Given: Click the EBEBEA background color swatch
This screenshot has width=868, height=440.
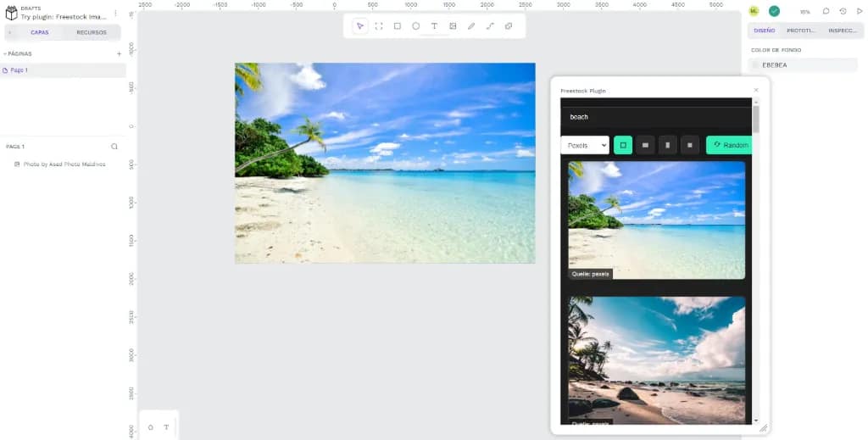Looking at the screenshot, I should pos(755,65).
